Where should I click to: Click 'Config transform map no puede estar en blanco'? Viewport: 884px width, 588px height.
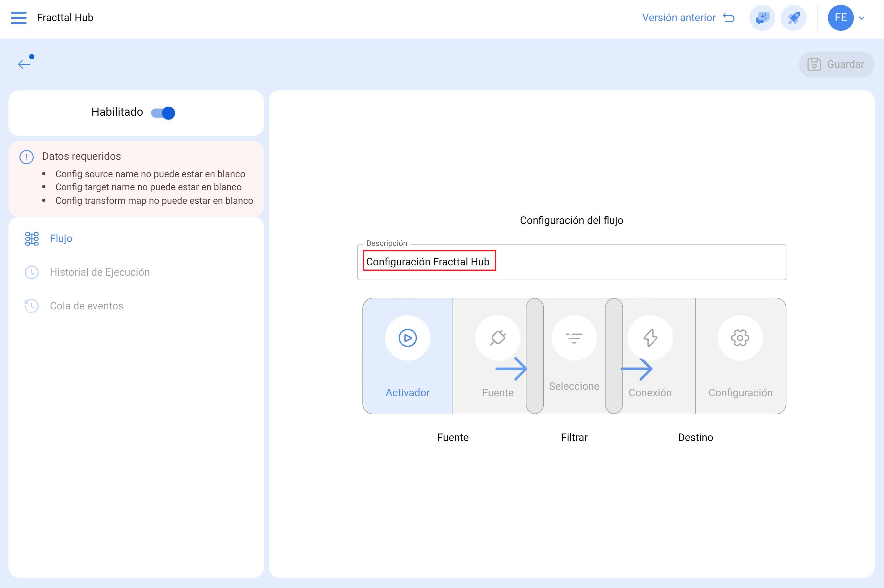[x=154, y=201]
